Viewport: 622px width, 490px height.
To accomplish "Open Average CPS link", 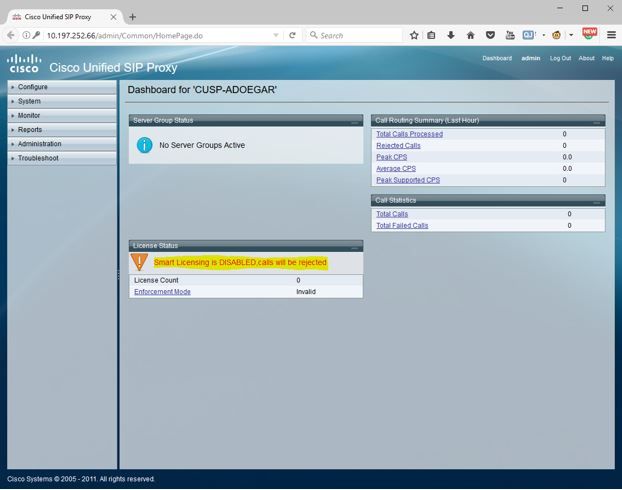I will pos(396,169).
